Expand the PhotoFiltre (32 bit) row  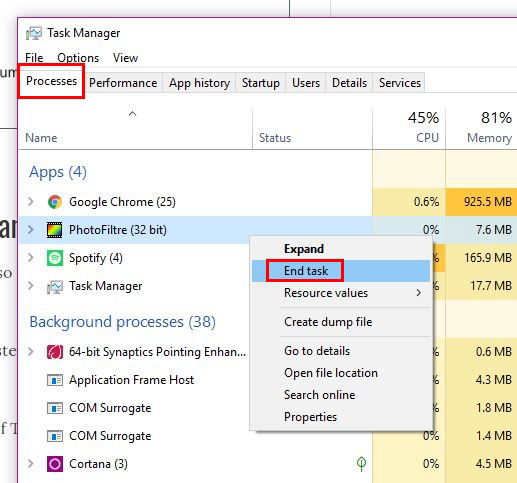pos(31,229)
